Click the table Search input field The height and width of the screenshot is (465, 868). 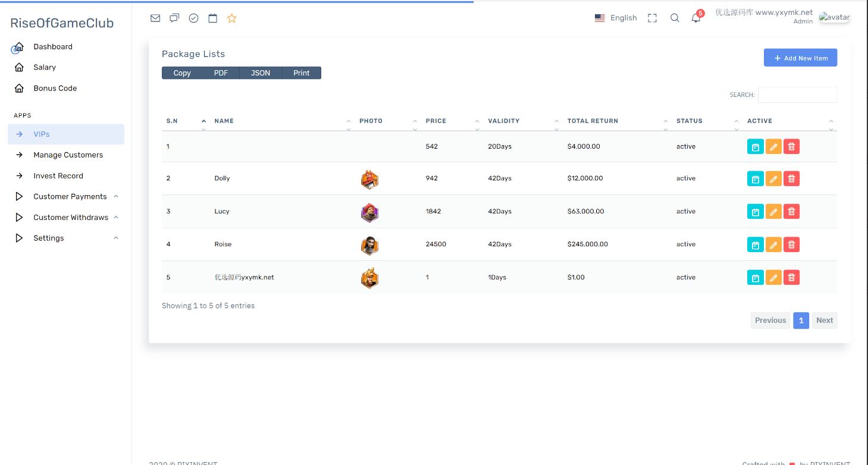(797, 95)
